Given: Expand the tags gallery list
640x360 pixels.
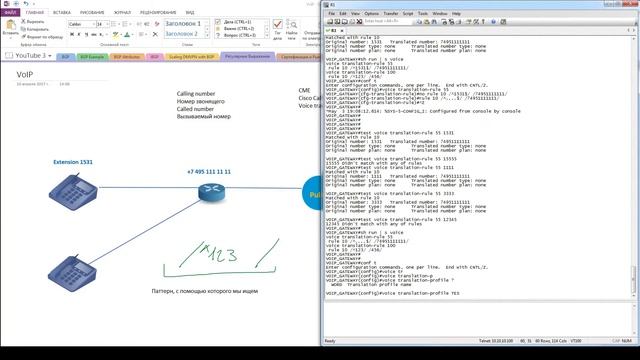Looking at the screenshot, I should point(267,36).
